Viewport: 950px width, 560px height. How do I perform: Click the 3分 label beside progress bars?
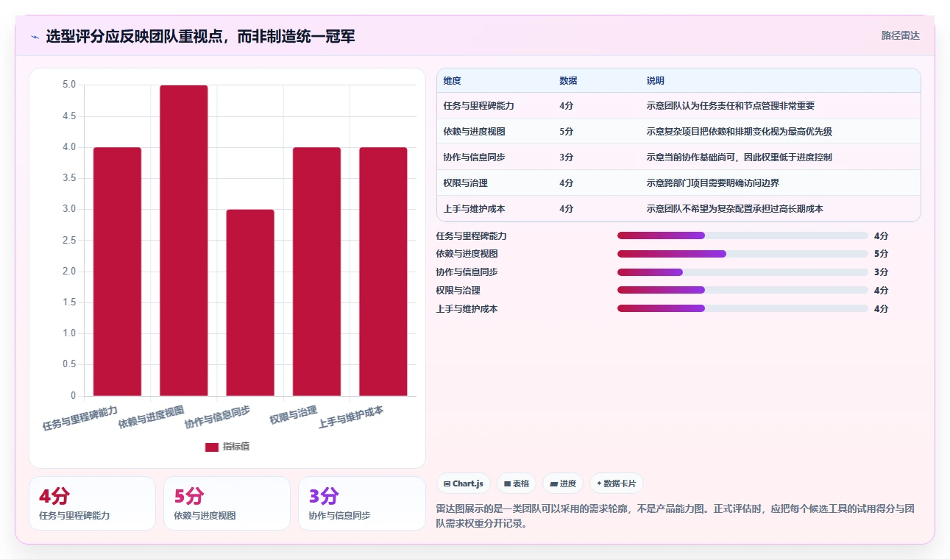(x=881, y=272)
